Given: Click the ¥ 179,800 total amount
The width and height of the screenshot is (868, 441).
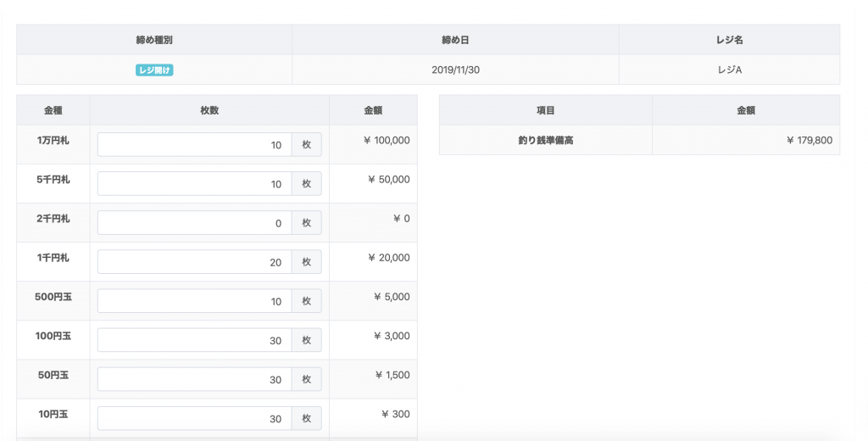Looking at the screenshot, I should tap(810, 140).
